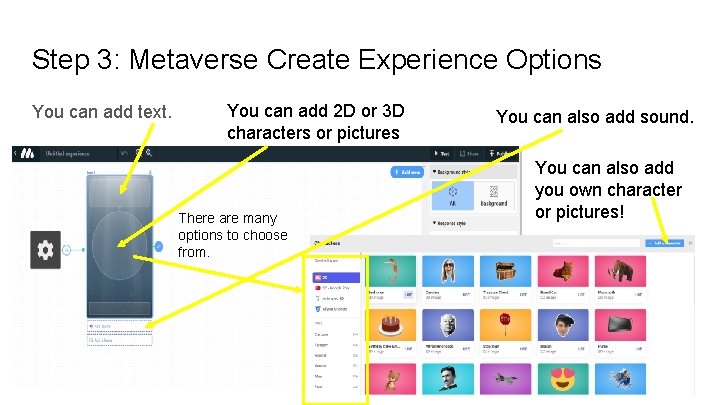Image resolution: width=720 pixels, height=405 pixels.
Task: Click the Publish button in the top bar
Action: (x=500, y=153)
